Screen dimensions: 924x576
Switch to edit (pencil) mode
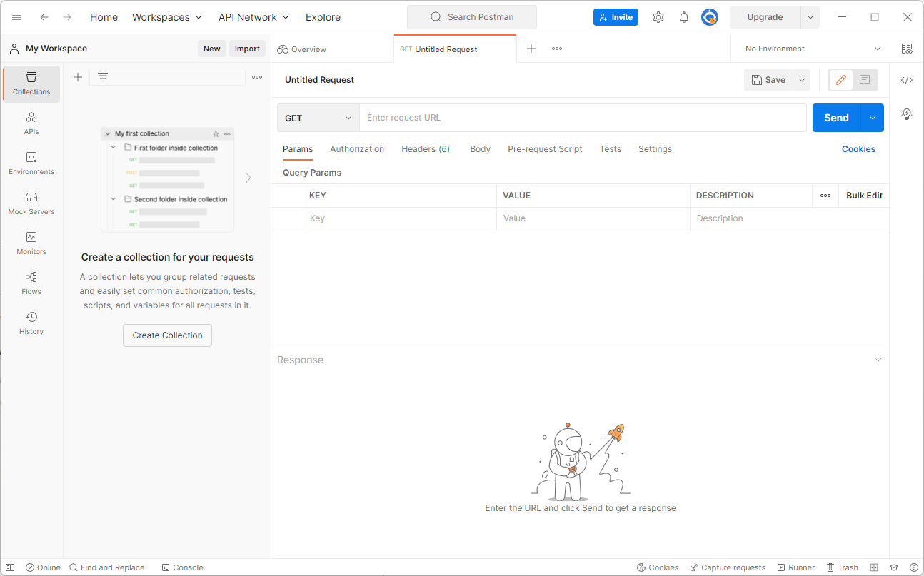click(x=841, y=80)
